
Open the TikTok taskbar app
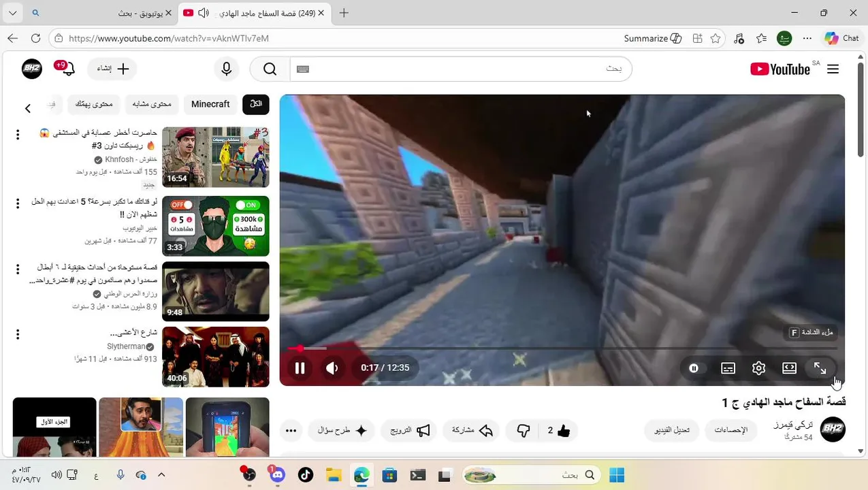(306, 475)
